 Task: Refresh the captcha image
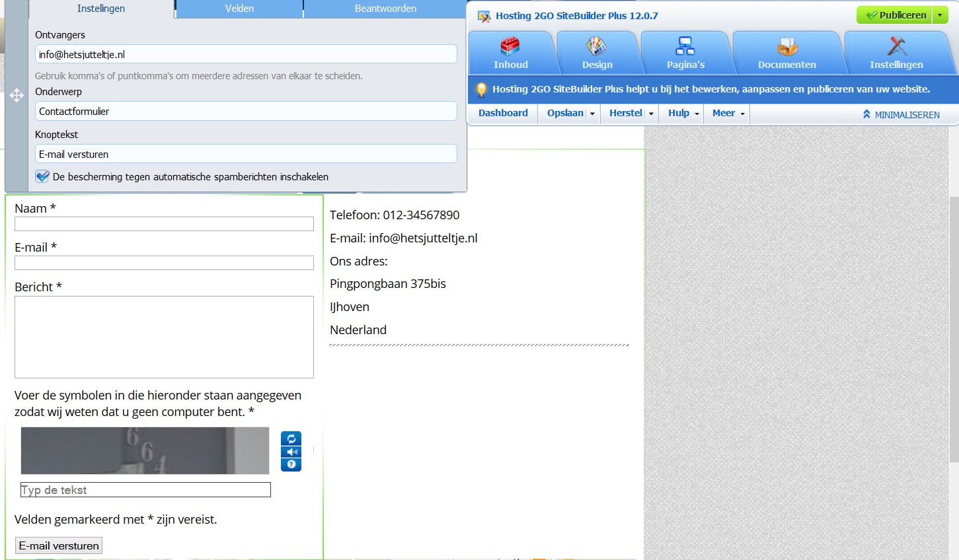click(x=291, y=438)
